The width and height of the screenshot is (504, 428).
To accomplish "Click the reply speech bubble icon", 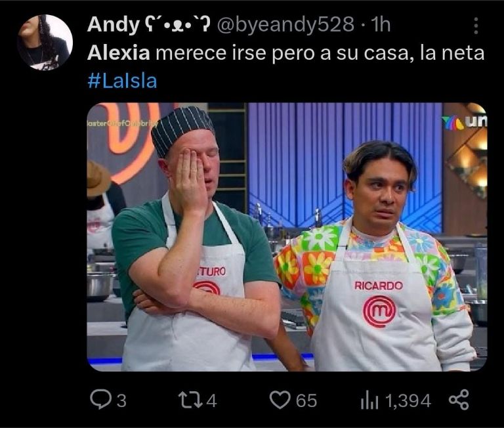I will [100, 400].
